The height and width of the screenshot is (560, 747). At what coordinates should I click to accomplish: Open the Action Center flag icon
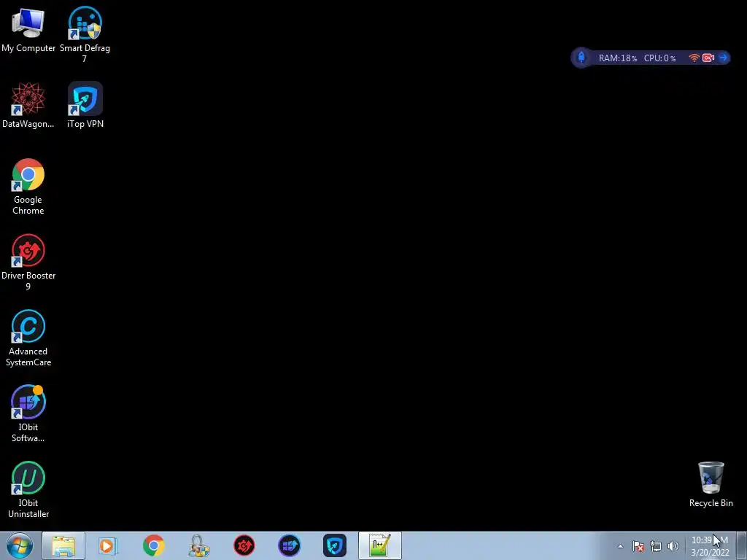pos(638,546)
